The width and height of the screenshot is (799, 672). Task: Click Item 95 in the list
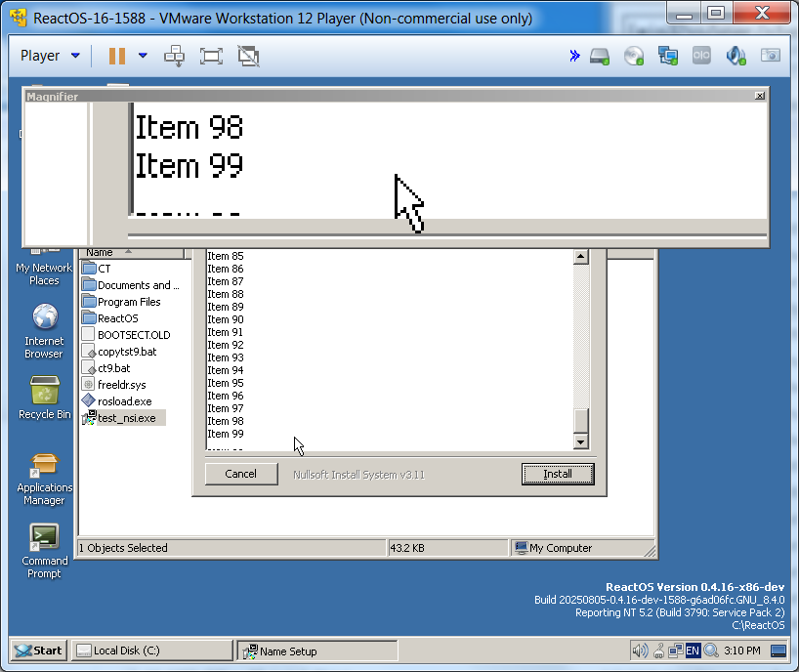pyautogui.click(x=226, y=383)
